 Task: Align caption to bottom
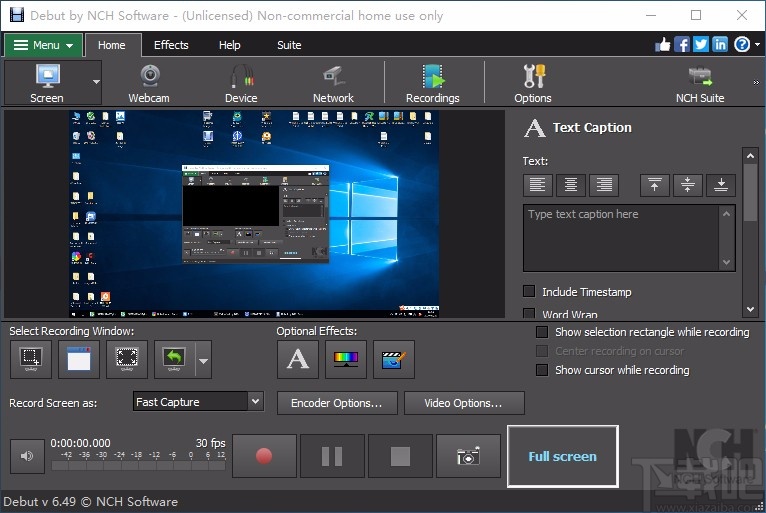tap(721, 185)
